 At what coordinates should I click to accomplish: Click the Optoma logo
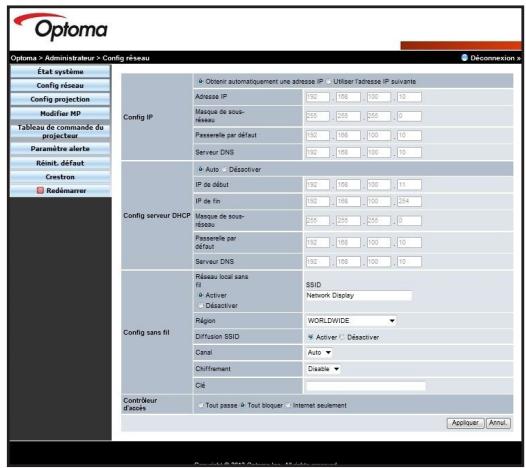point(60,27)
